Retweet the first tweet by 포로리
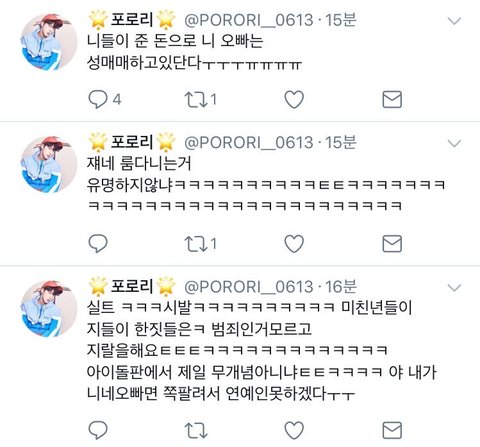 tap(196, 99)
